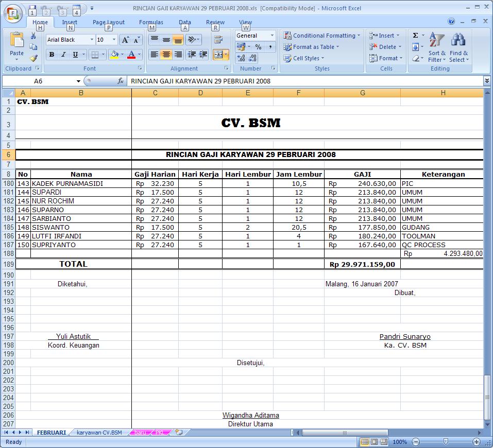Click the Delete cells button
The image size is (493, 448).
point(386,47)
